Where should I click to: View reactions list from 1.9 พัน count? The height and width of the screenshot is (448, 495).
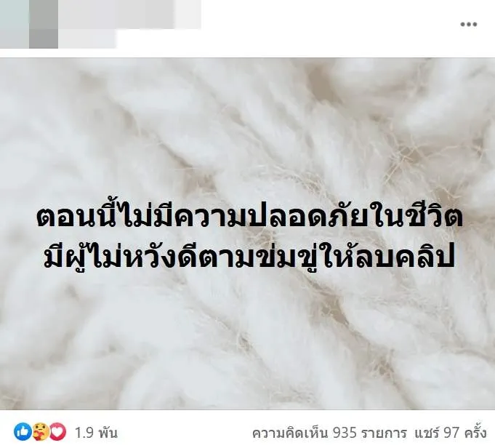96,433
